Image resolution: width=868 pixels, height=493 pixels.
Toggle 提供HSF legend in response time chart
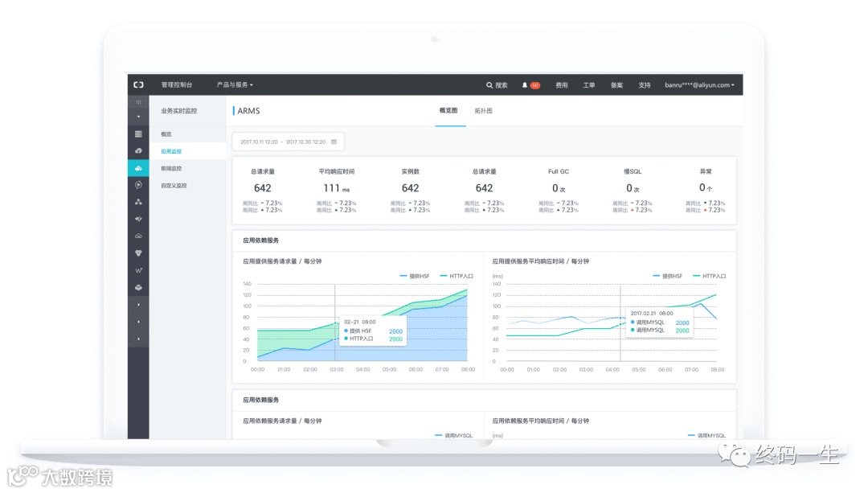coord(668,276)
